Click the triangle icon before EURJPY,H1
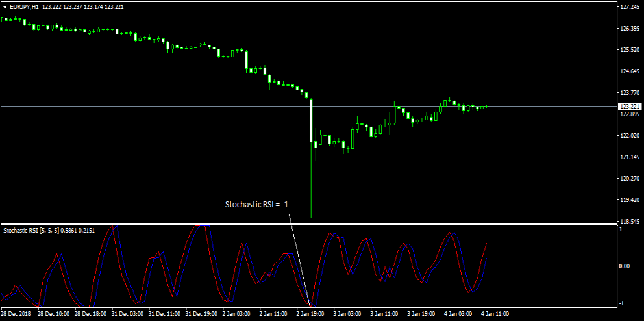This screenshot has height=321, width=644. [x=5, y=6]
